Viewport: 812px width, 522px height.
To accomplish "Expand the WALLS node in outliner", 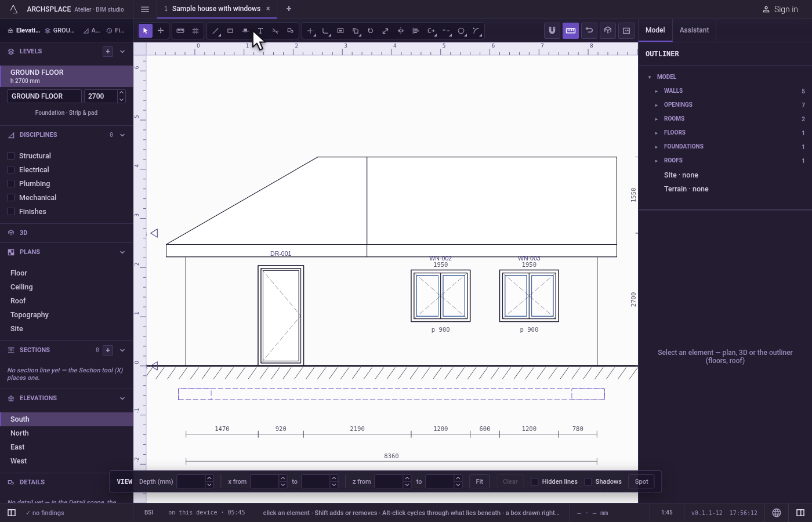I will coord(657,91).
